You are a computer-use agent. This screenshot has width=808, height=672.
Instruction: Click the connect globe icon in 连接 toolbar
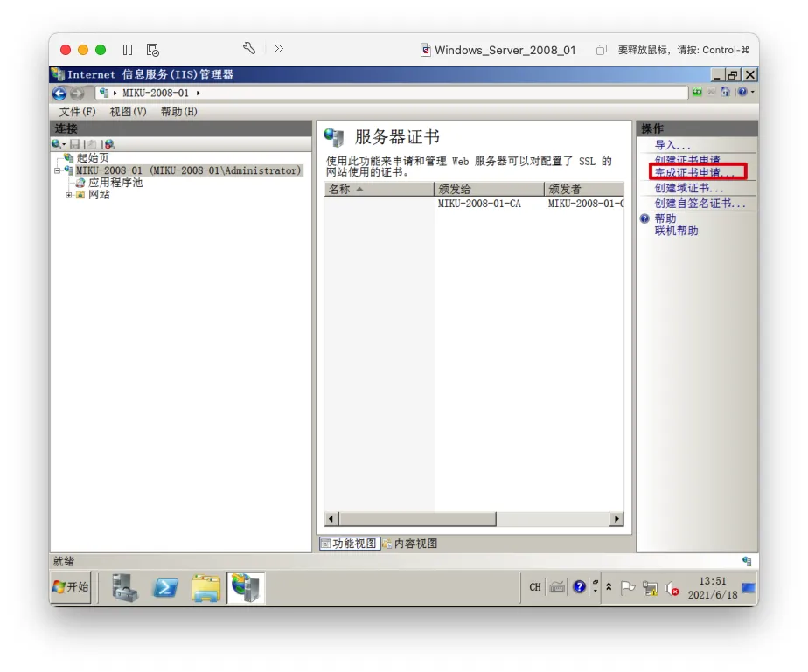(56, 144)
